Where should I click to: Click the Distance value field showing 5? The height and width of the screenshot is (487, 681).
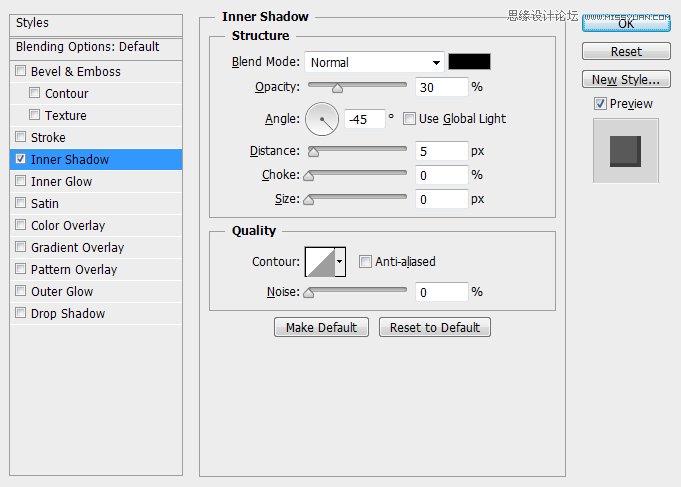442,151
